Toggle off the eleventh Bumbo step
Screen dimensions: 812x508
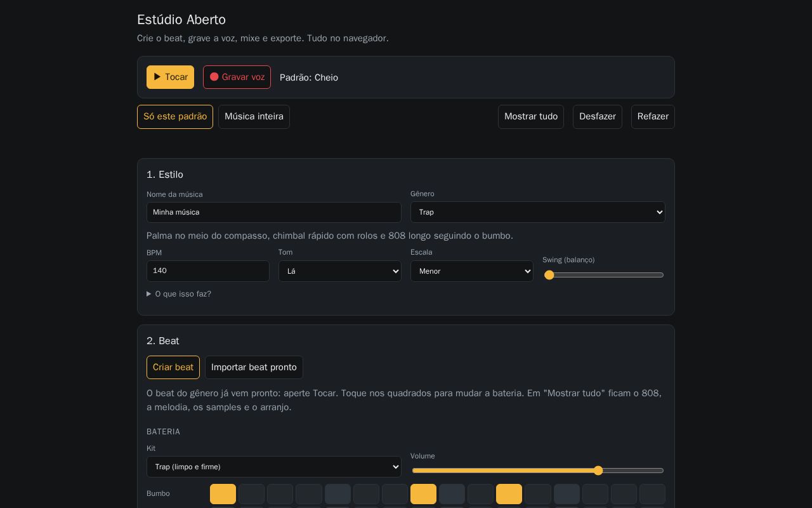(x=509, y=494)
